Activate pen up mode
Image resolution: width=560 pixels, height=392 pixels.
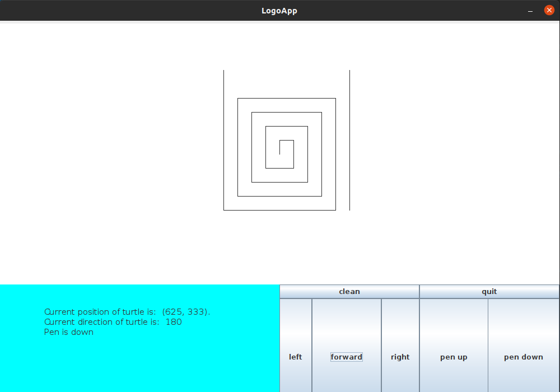[x=453, y=357]
